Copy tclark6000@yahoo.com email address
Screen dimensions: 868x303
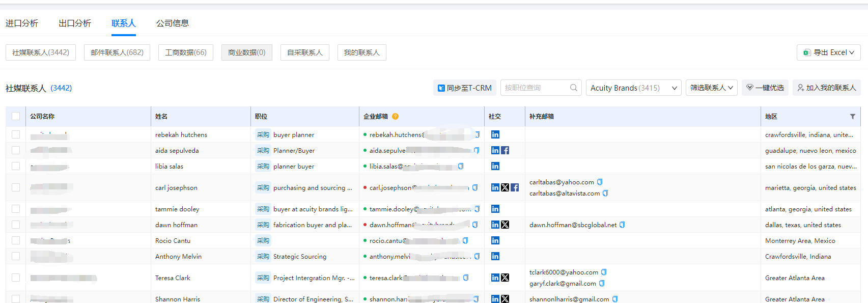tap(604, 272)
